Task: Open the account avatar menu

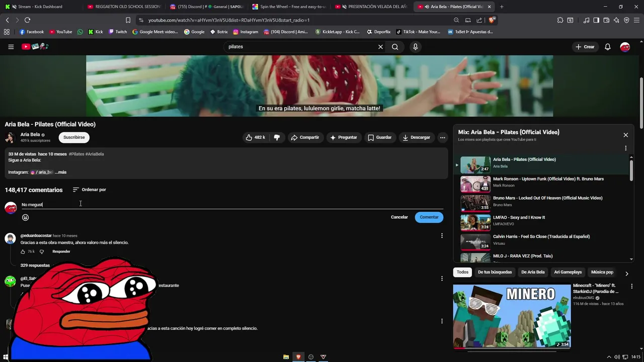Action: (x=625, y=47)
